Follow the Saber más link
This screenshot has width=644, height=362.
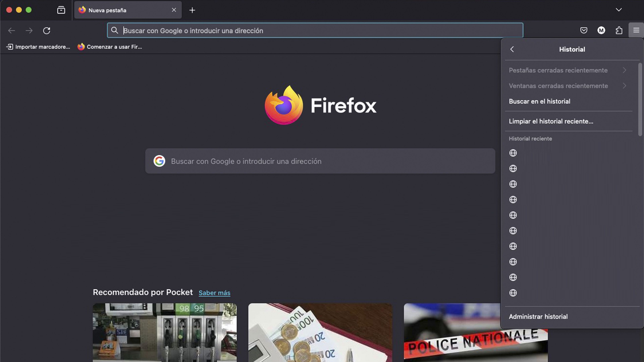(214, 293)
